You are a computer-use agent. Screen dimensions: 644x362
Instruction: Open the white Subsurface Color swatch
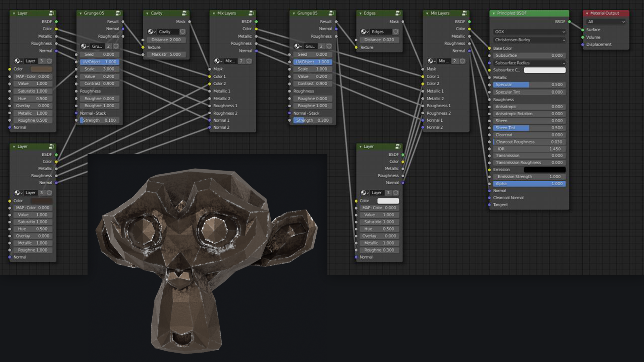(x=545, y=70)
